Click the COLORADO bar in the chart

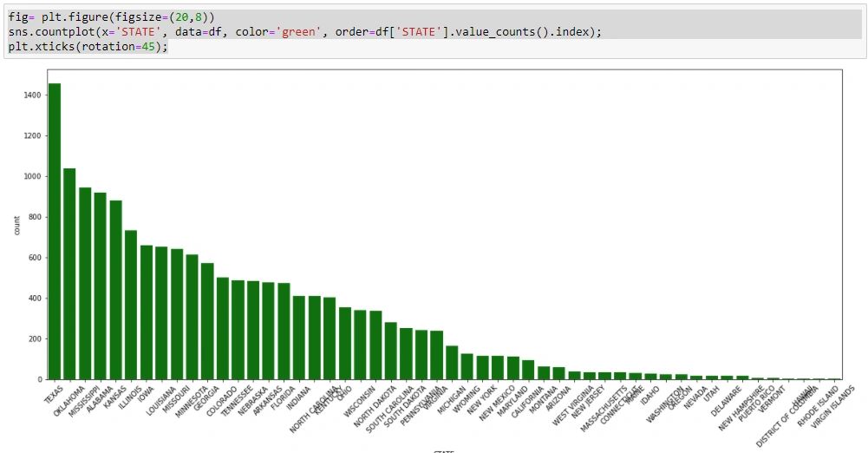[x=223, y=328]
